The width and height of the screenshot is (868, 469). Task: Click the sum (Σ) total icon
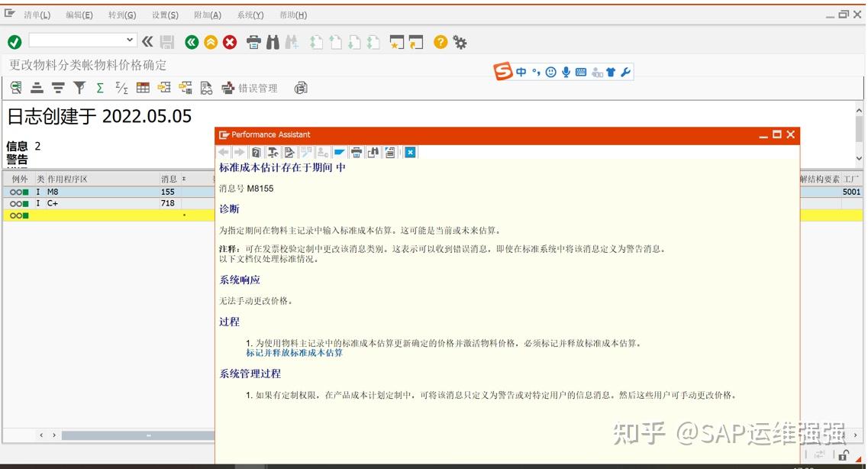(x=100, y=87)
